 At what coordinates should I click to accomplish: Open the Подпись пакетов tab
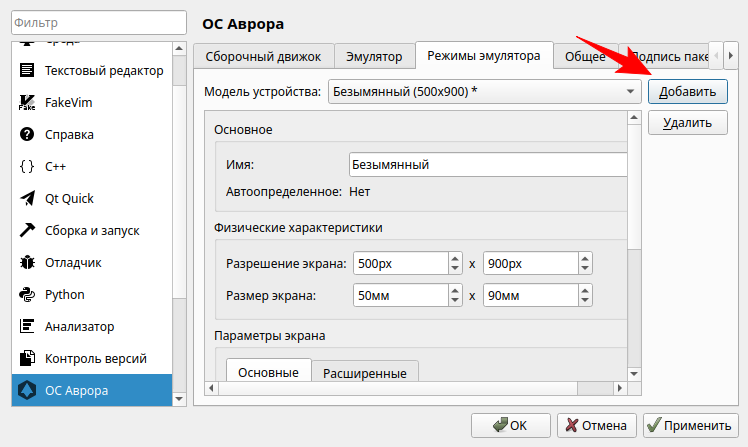(665, 56)
